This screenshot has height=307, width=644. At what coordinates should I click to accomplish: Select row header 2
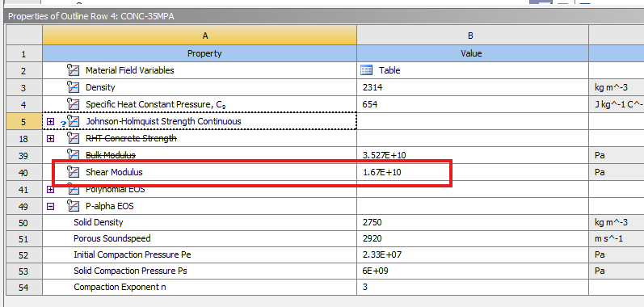coord(23,70)
